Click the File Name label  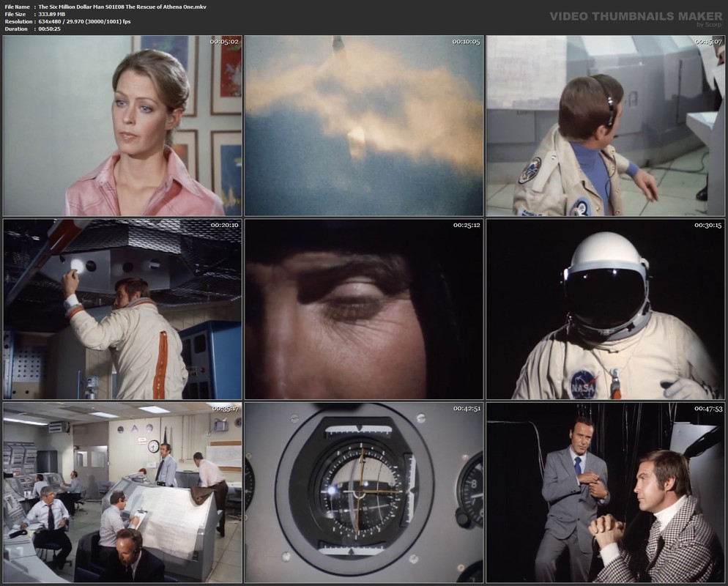coord(17,7)
